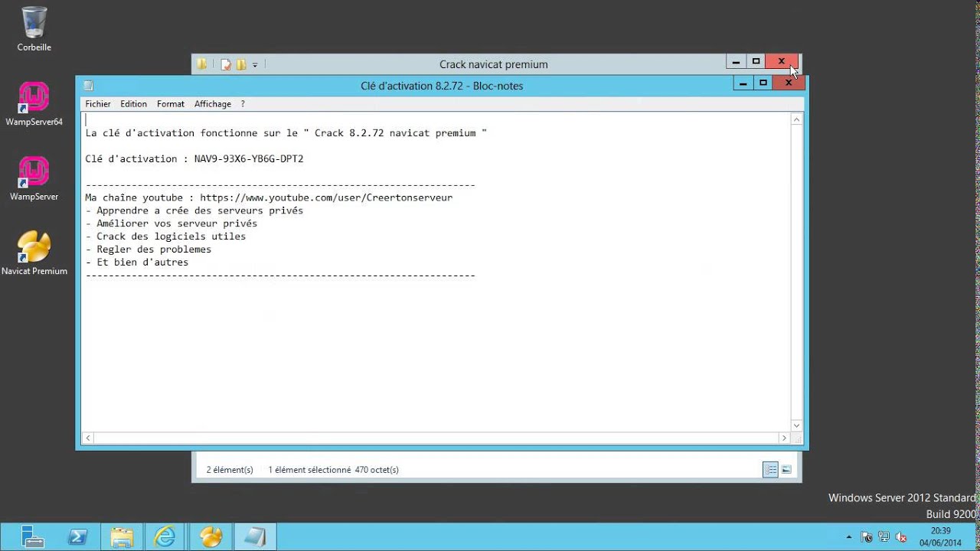Launch Internet Explorer from the taskbar

[165, 536]
